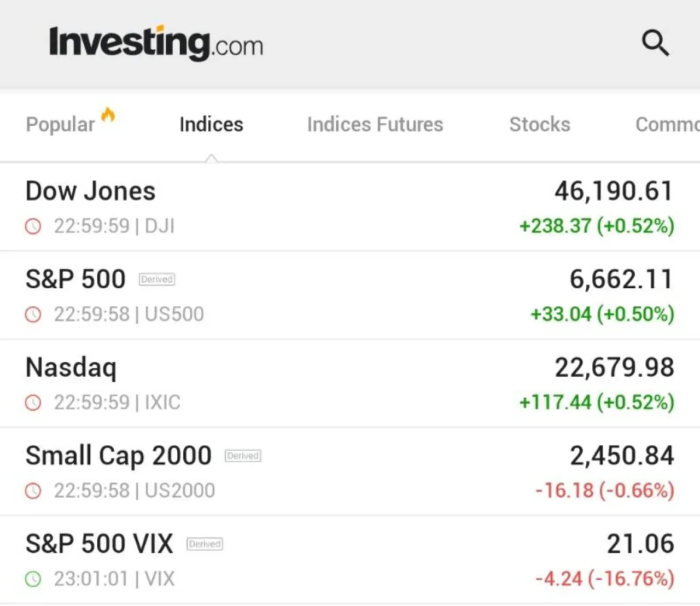Open the Stocks tab

coord(540,125)
